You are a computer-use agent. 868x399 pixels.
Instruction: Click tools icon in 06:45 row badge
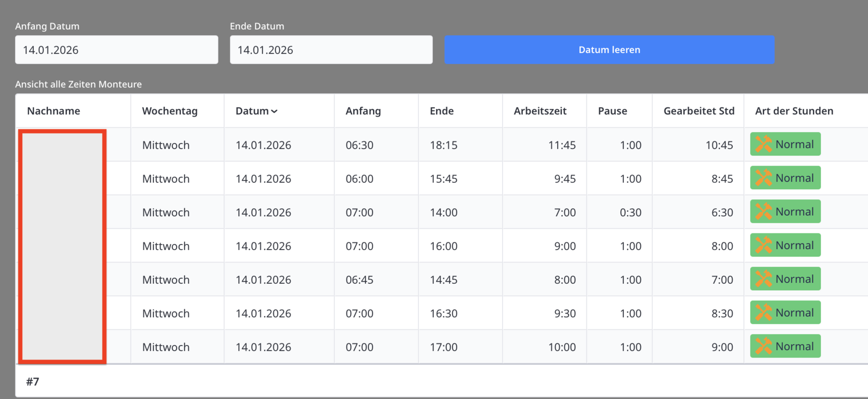point(763,279)
